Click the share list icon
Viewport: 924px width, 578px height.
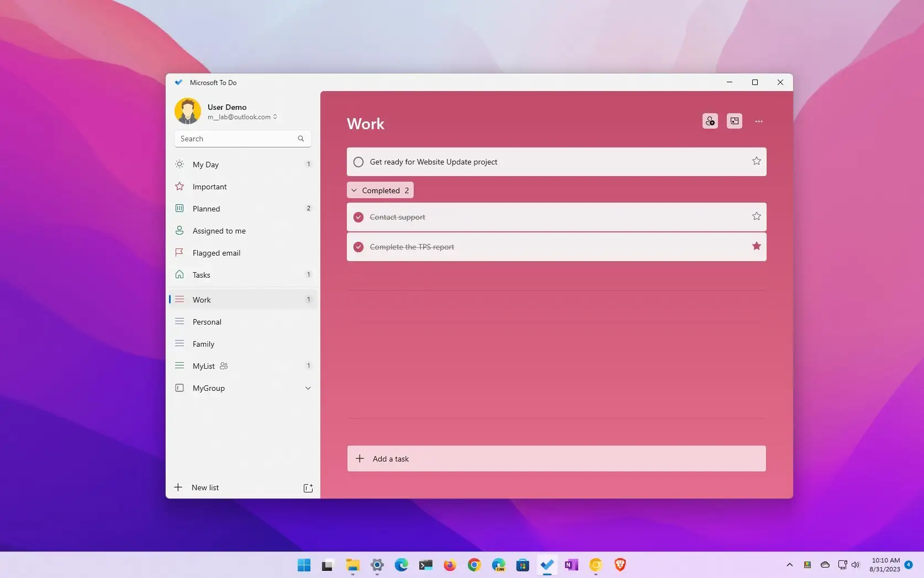[x=710, y=121]
